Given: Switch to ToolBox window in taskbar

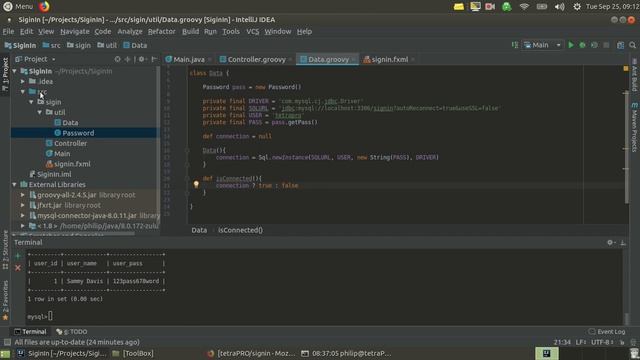Looking at the screenshot, I should pos(134,353).
